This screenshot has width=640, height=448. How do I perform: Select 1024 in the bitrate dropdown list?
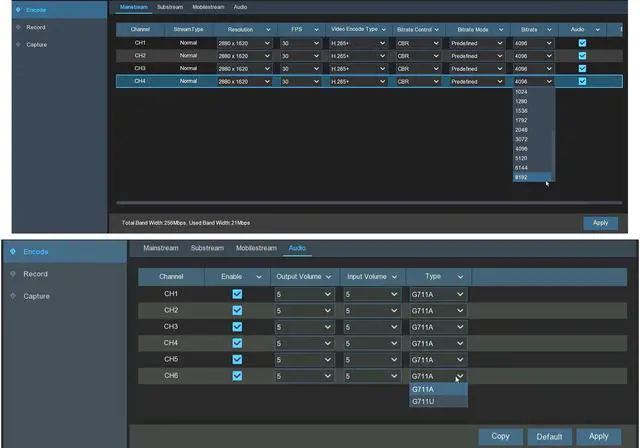[x=532, y=92]
